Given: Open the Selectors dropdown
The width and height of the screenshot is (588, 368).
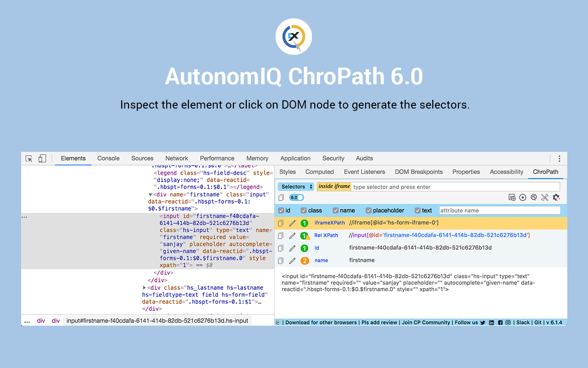Looking at the screenshot, I should click(296, 187).
